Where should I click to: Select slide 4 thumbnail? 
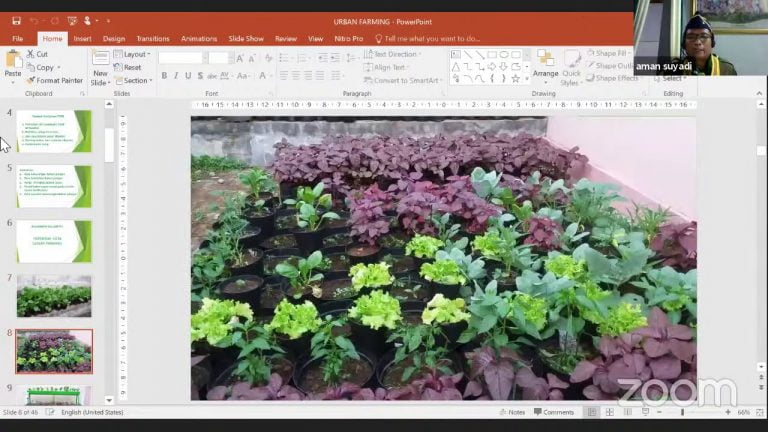pos(54,131)
